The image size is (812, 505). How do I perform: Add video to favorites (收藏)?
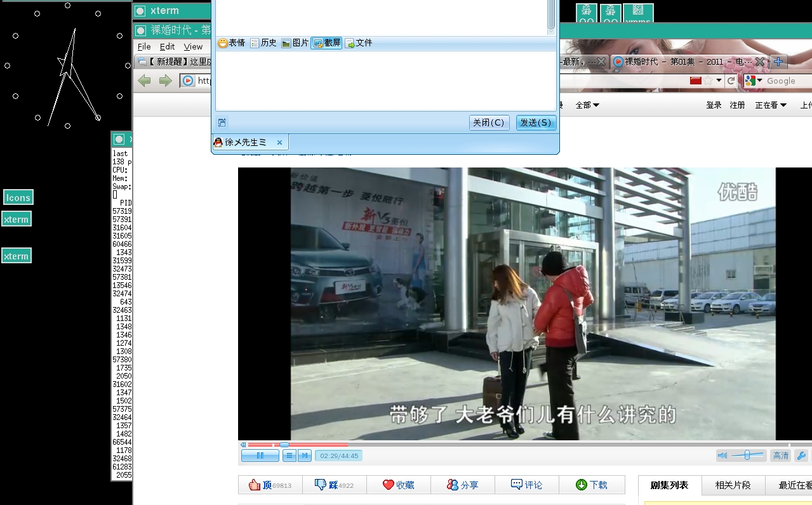coord(399,485)
